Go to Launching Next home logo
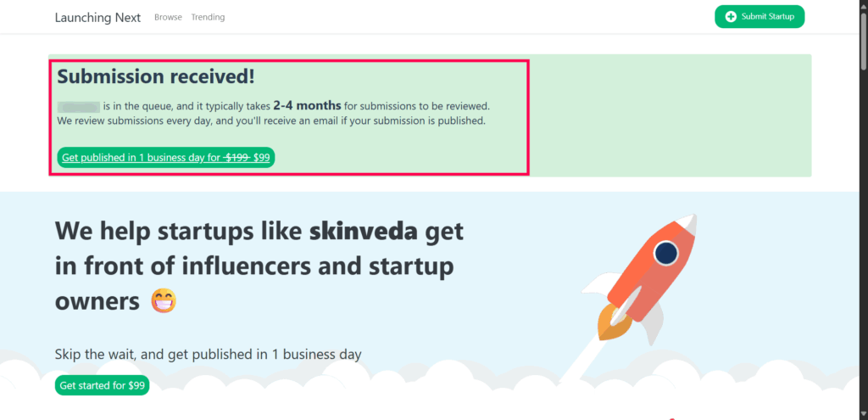This screenshot has height=420, width=868. (98, 17)
